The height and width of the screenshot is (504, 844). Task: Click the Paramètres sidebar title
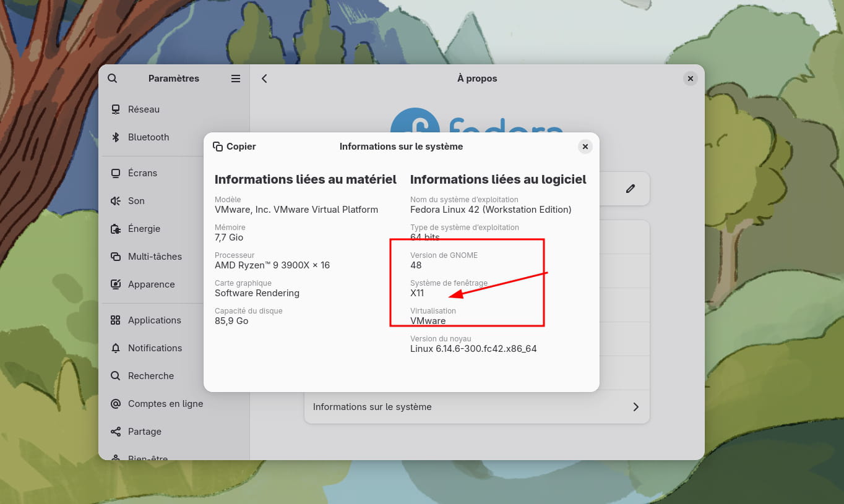point(174,79)
